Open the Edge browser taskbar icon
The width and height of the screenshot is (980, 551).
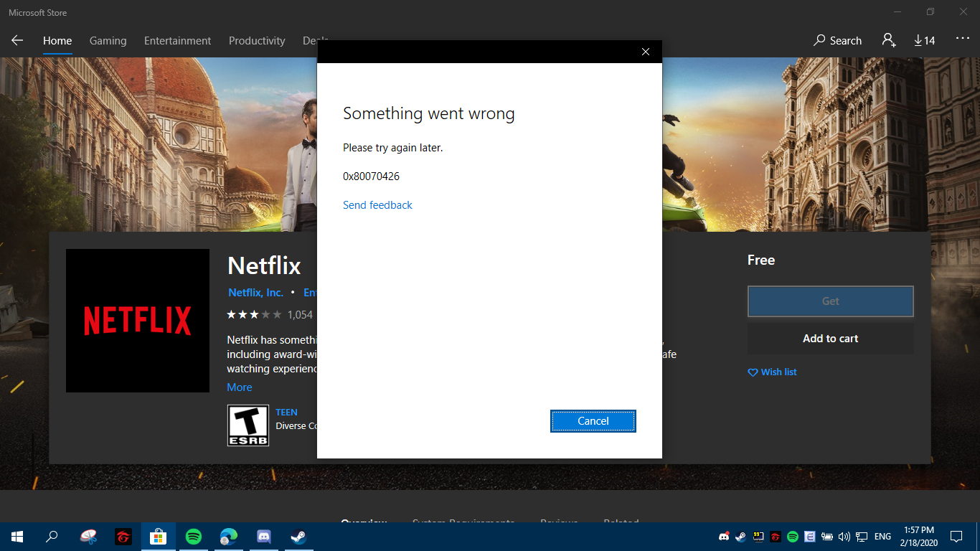[x=229, y=536]
